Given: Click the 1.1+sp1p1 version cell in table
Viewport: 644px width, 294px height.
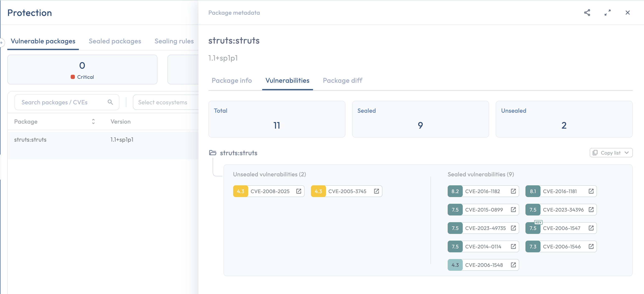Looking at the screenshot, I should pos(122,140).
